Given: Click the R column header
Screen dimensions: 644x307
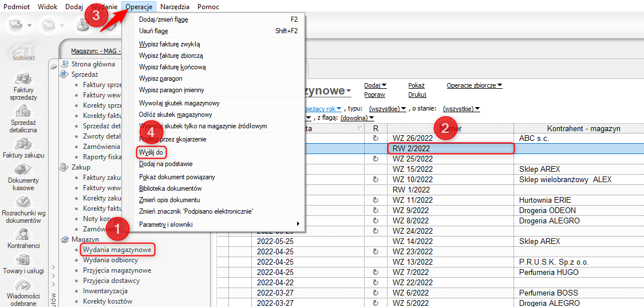Looking at the screenshot, I should point(376,128).
